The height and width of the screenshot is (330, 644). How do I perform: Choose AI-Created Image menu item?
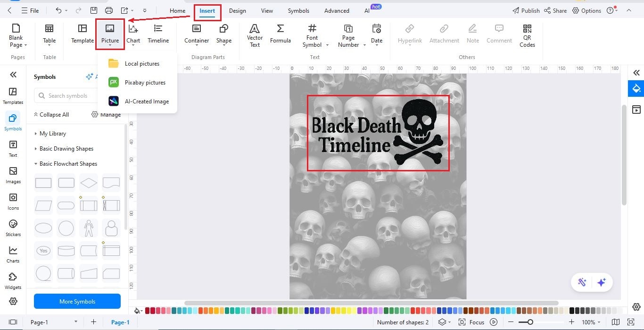click(x=137, y=101)
